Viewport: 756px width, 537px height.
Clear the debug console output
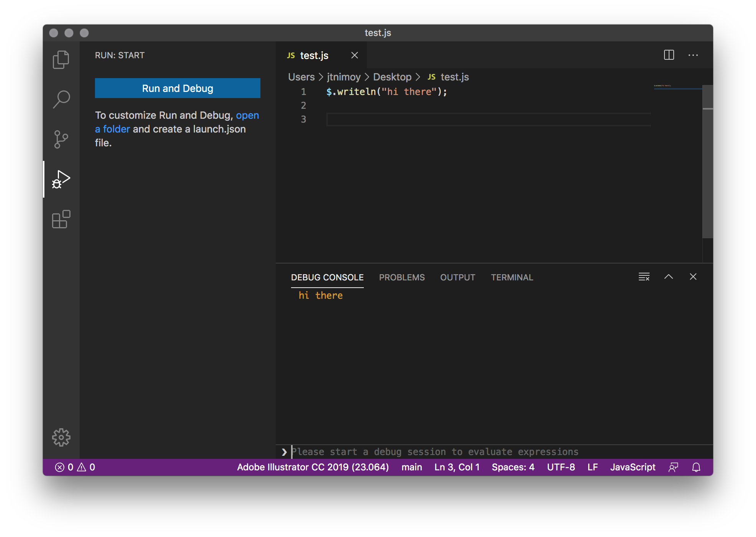[644, 277]
